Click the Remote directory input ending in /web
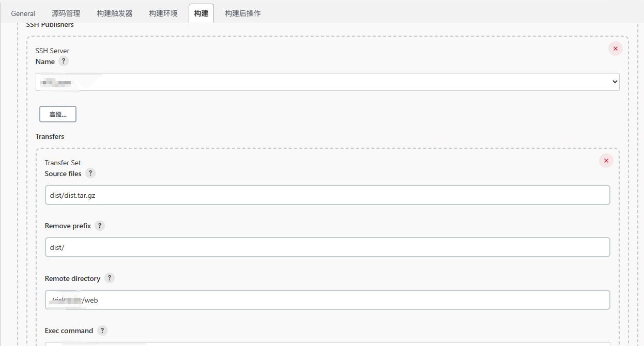Screen dimensions: 644x346 (x=327, y=300)
